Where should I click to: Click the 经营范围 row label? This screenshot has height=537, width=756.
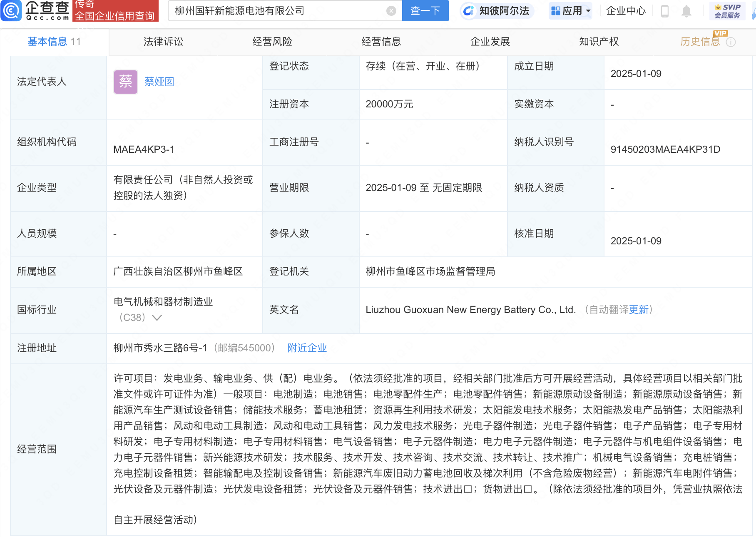point(37,449)
